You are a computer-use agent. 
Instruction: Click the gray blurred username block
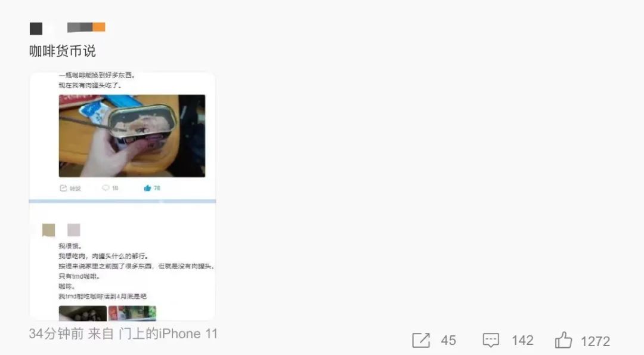[x=80, y=27]
